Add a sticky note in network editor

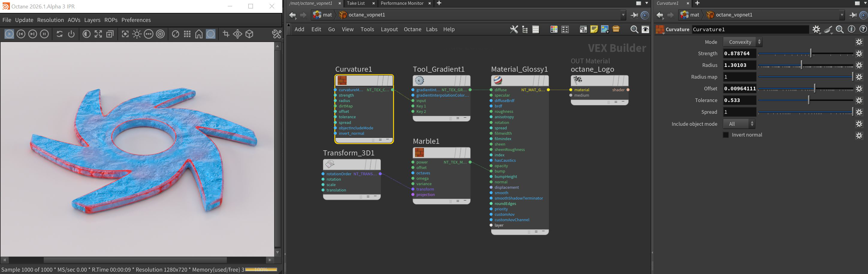[594, 30]
